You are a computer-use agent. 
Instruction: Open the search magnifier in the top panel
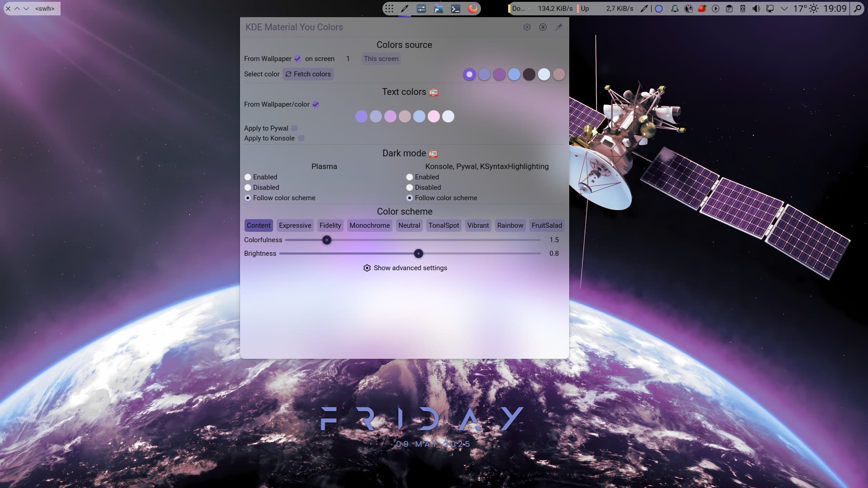click(857, 9)
